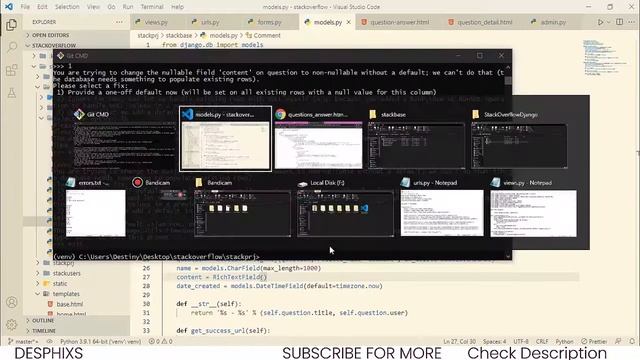This screenshot has width=640, height=360.
Task: Click Ln 27, Col 30 in status bar
Action: [x=459, y=341]
